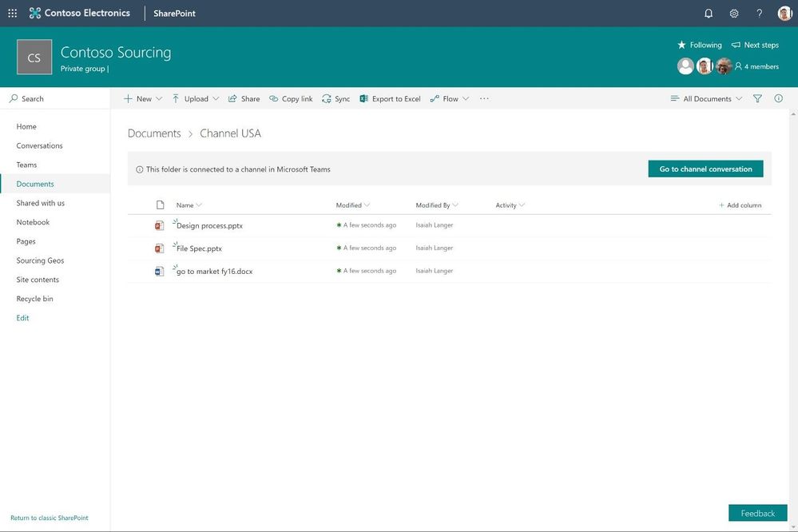Click the Channel USA breadcrumb text
The height and width of the screenshot is (532, 798).
click(x=231, y=133)
